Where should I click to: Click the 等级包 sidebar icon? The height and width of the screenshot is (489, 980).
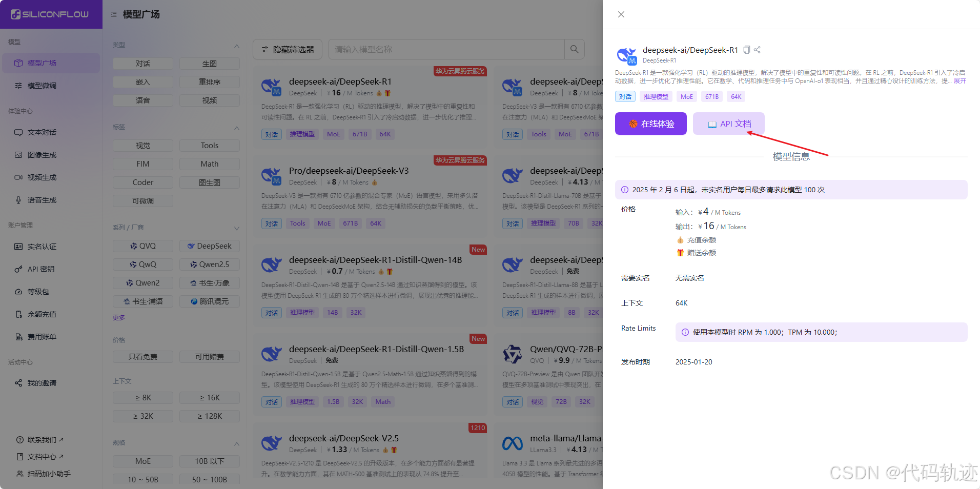pyautogui.click(x=18, y=292)
